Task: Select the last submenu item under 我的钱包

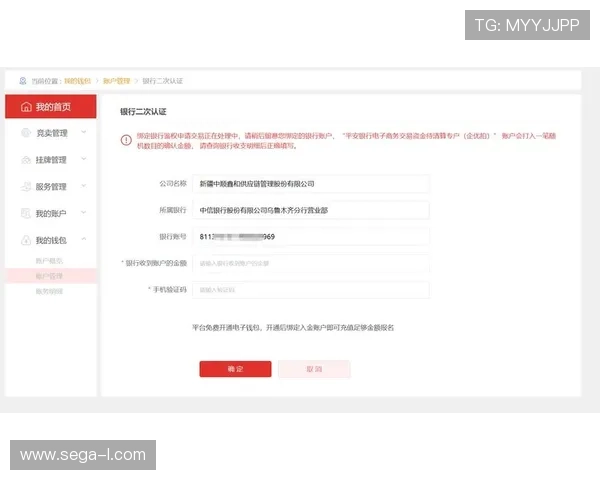Action: (49, 291)
